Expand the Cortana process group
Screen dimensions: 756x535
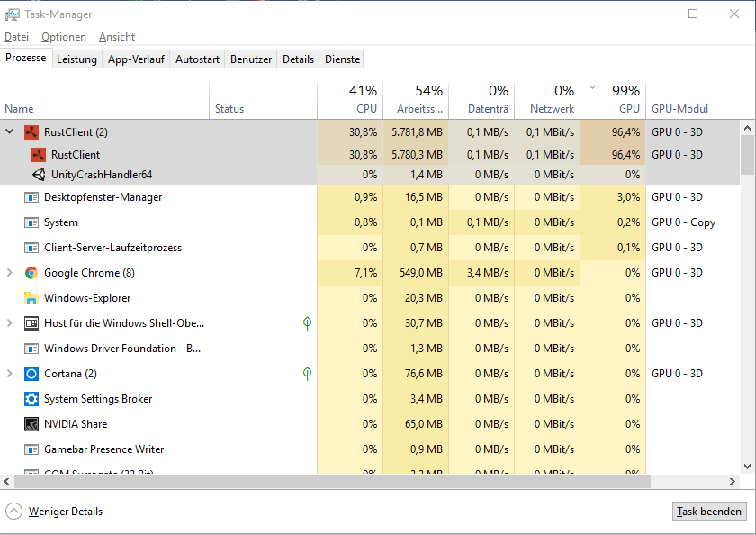(x=10, y=374)
